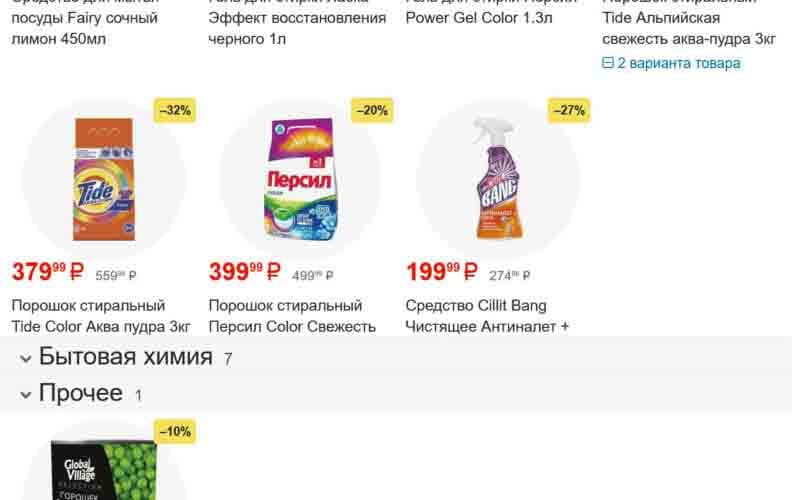Click the -32% discount badge
Image resolution: width=800 pixels, height=500 pixels.
coord(175,110)
